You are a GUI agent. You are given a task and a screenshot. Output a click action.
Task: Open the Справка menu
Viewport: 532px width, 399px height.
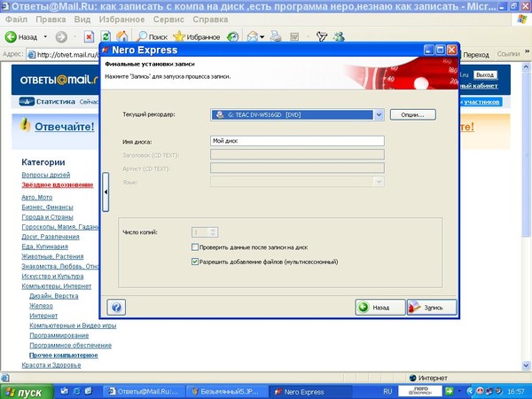coord(210,20)
